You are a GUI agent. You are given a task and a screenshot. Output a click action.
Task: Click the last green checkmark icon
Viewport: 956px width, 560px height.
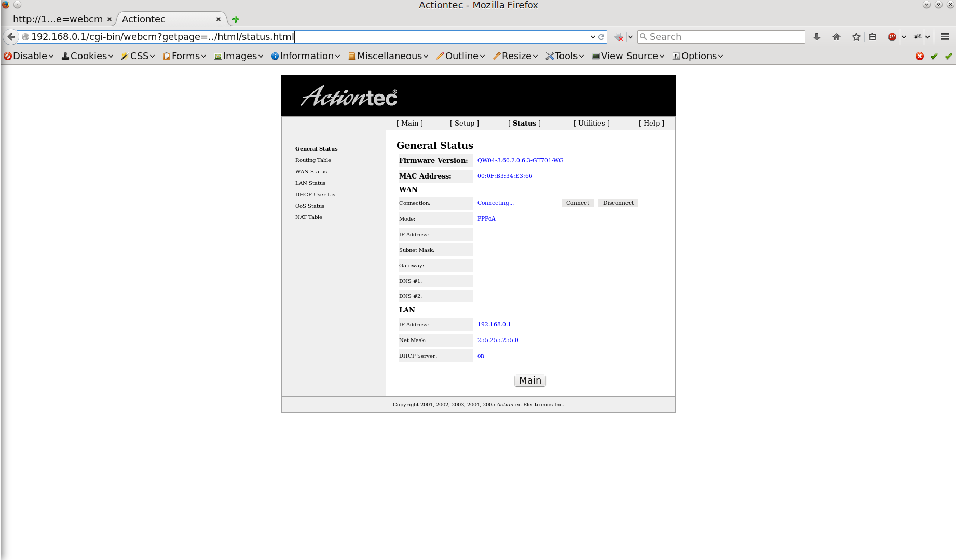(x=949, y=56)
